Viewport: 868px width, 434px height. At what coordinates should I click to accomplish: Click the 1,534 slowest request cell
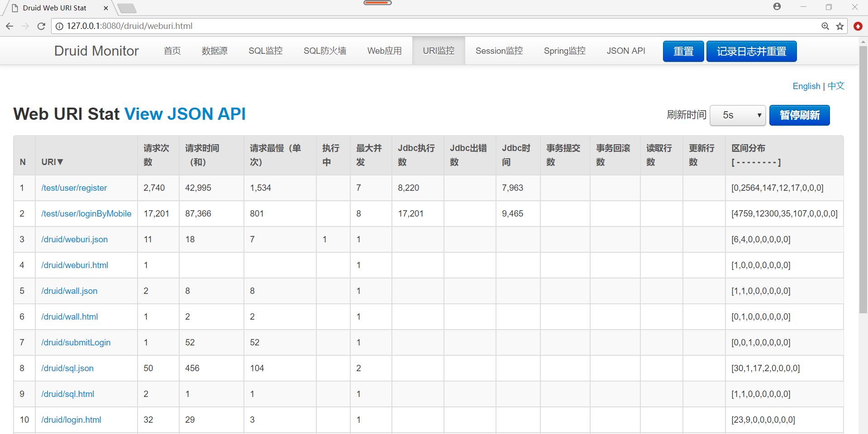tap(280, 188)
